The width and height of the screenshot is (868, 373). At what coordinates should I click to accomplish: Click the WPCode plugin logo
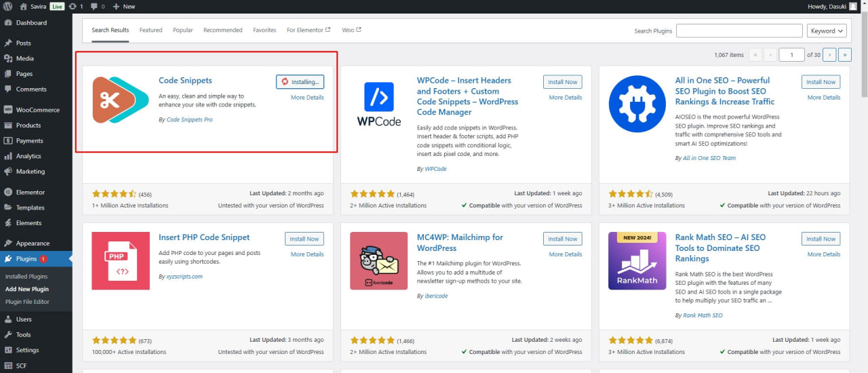tap(379, 104)
